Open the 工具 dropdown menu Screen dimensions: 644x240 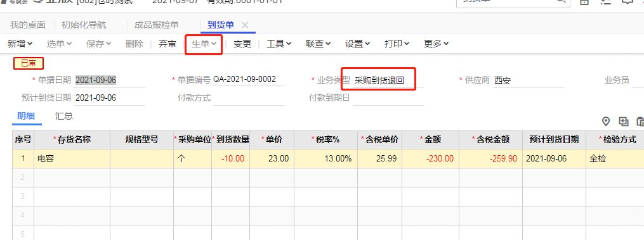click(279, 44)
